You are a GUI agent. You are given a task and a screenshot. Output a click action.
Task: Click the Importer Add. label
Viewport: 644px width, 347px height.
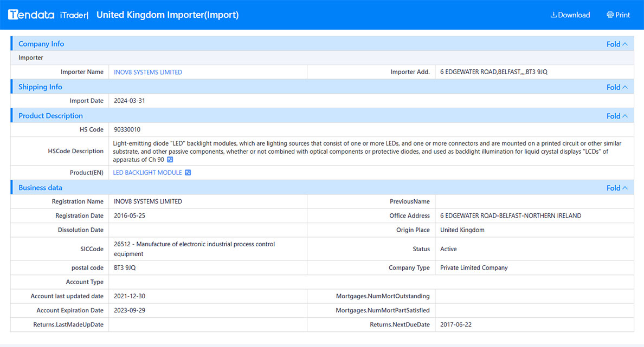pos(410,72)
